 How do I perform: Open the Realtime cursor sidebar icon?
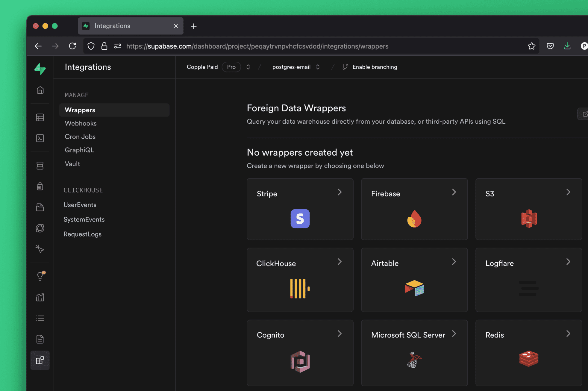[x=40, y=249]
